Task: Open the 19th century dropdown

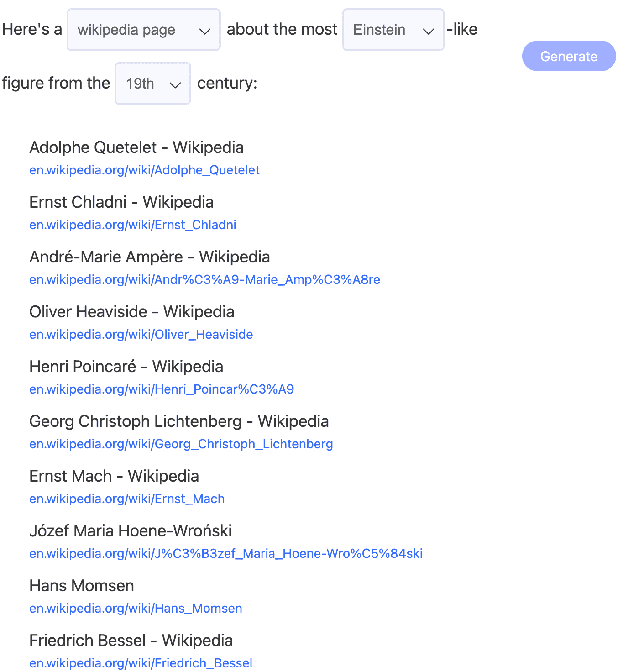Action: (x=152, y=84)
